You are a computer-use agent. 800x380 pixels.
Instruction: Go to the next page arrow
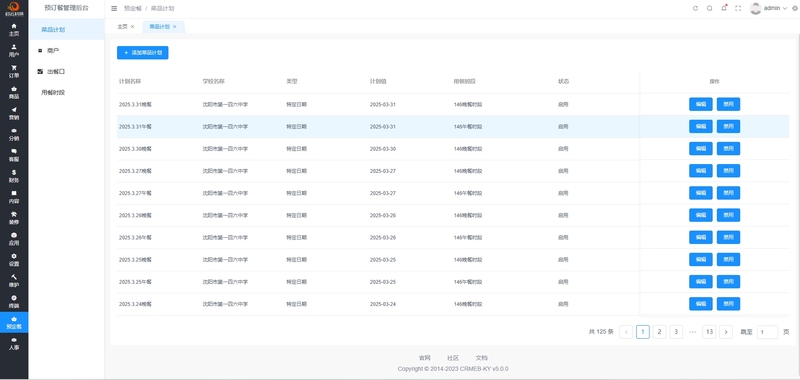point(726,332)
